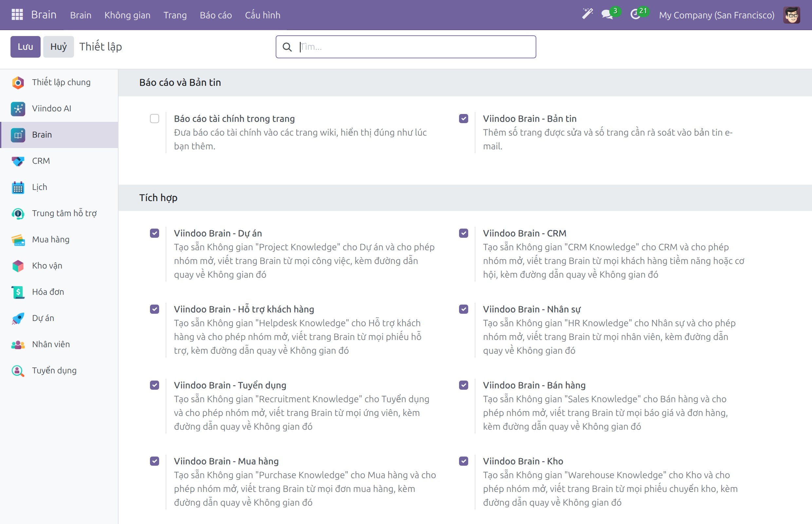The image size is (812, 524).
Task: Toggle the Viindoo Brain - CRM checkbox
Action: tap(463, 233)
